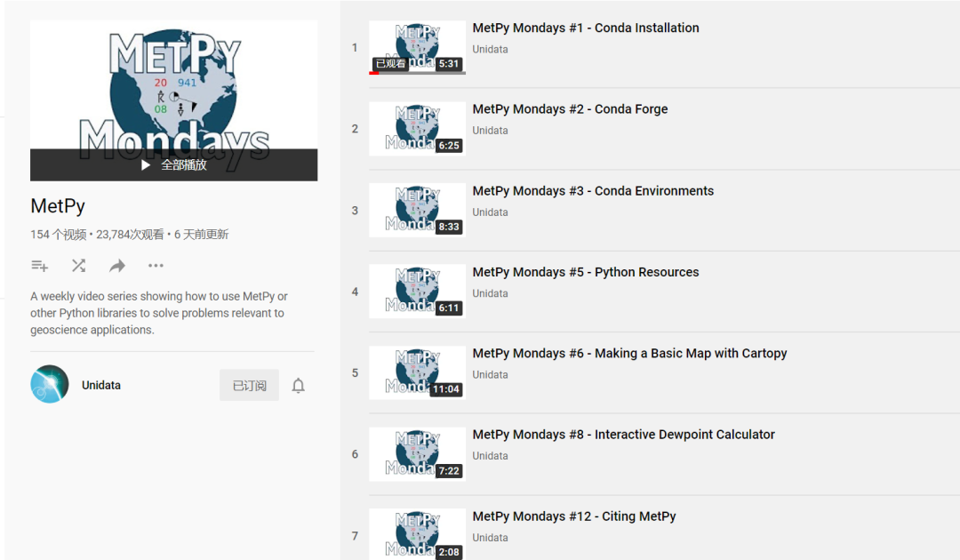Open MetPy Mondays #12 - Citing MetPy title

(x=573, y=516)
